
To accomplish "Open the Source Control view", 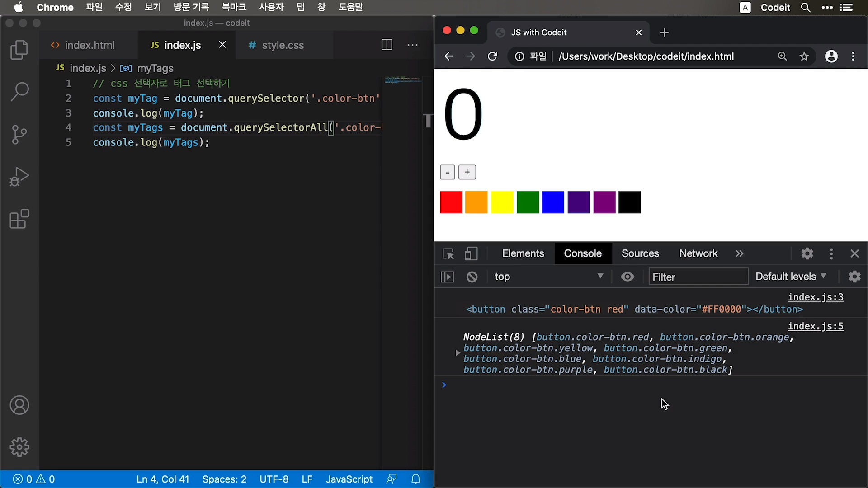I will pos(19,134).
